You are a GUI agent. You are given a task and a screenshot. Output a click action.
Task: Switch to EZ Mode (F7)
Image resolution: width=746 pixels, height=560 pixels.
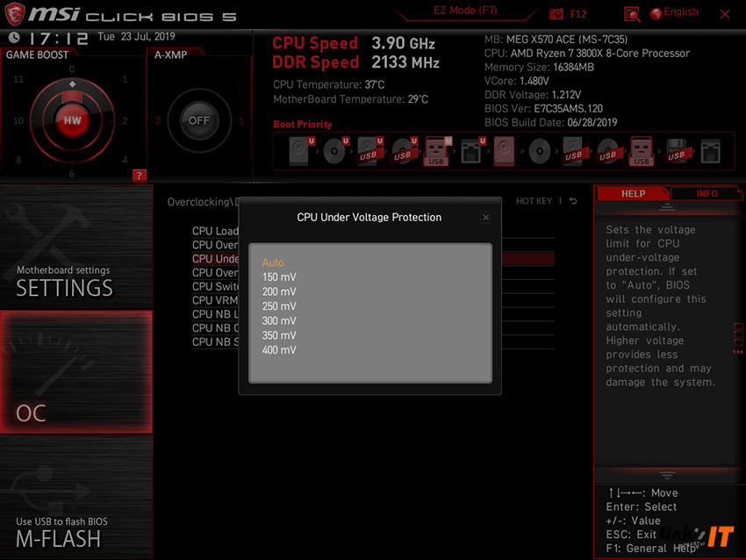point(465,11)
